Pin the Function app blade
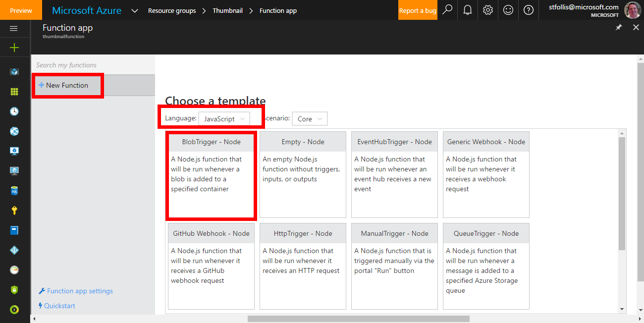 coord(619,28)
